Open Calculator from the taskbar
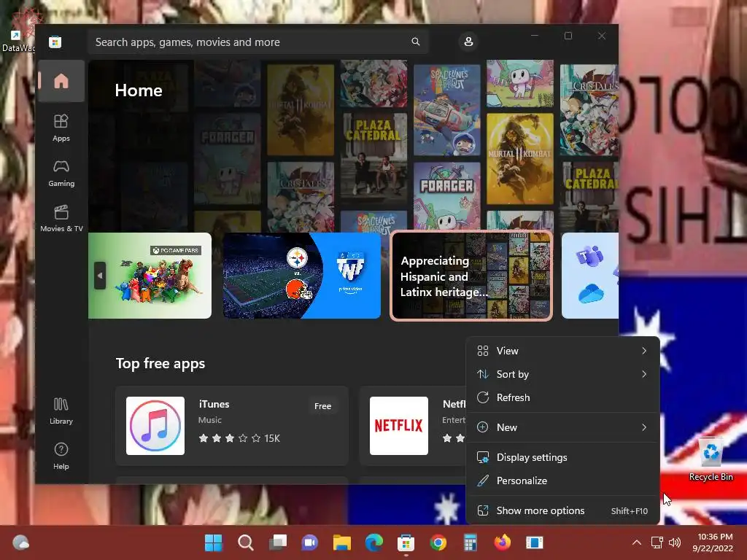 (471, 542)
